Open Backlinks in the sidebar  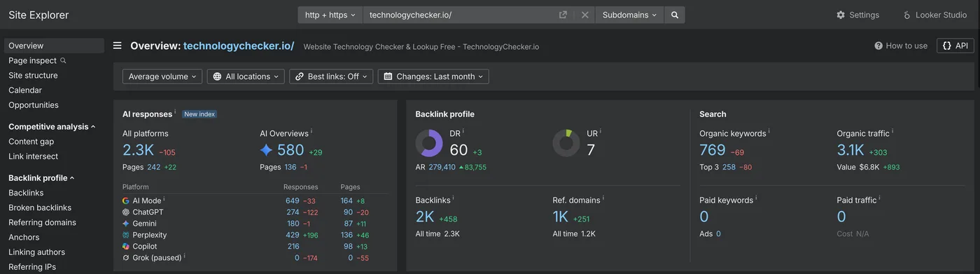tap(26, 193)
